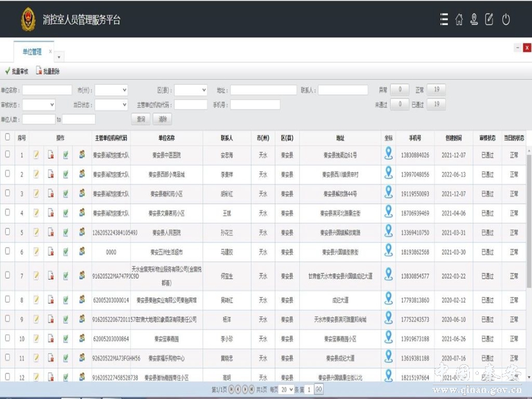Click the 单位名称 input field
The width and height of the screenshot is (532, 399).
[47, 90]
